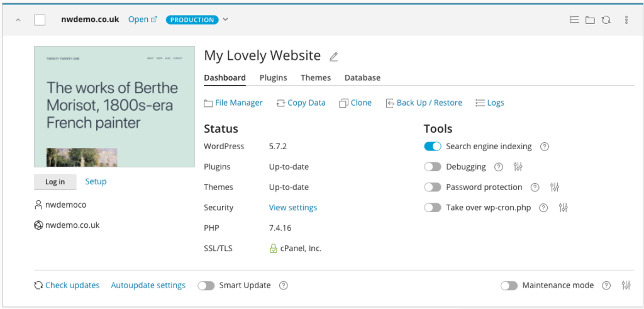Click the Open site link
This screenshot has width=644, height=309.
click(138, 20)
